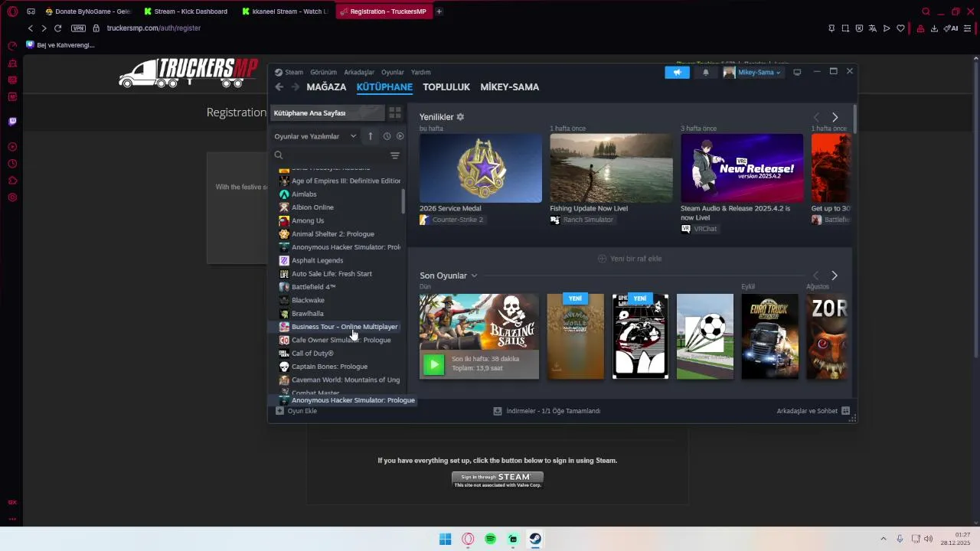Switch Steam to Big Picture mode icon
The height and width of the screenshot is (551, 980).
click(x=797, y=72)
